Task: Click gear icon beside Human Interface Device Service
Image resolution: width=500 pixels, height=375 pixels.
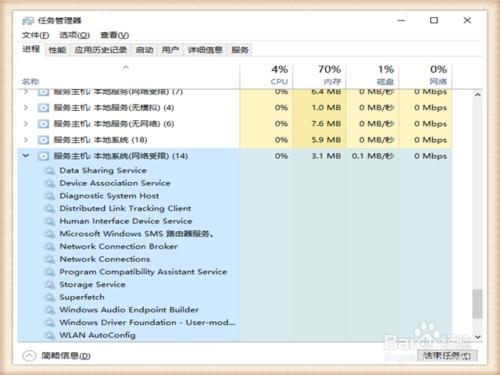Action: 50,221
